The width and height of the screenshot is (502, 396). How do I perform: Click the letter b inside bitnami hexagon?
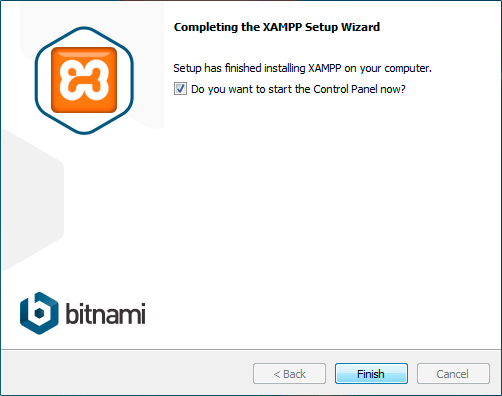[x=39, y=311]
